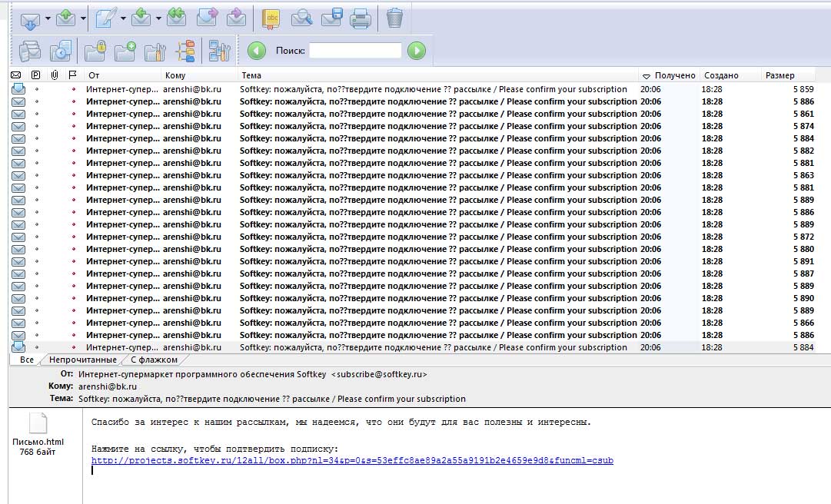Viewport: 831px width, 504px height.
Task: Open dropdown arrow beside get mail icon
Action: [48, 18]
